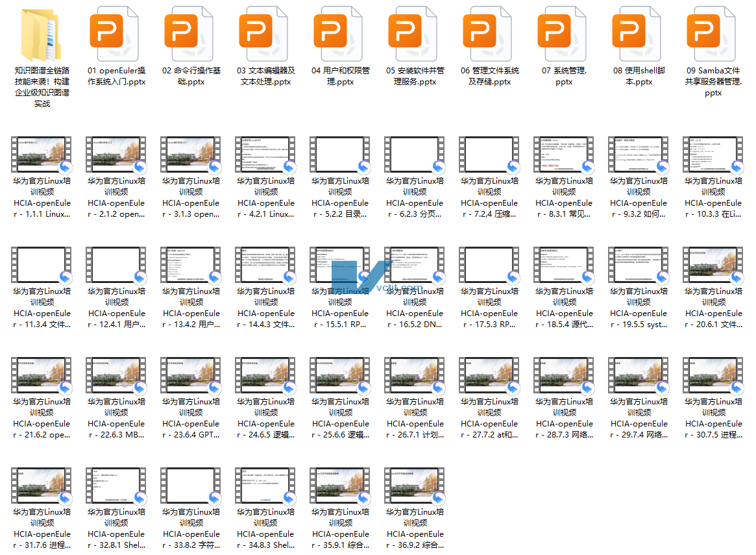The image size is (756, 555).
Task: Select file name ending '36.9.2 综合...'
Action: click(415, 528)
